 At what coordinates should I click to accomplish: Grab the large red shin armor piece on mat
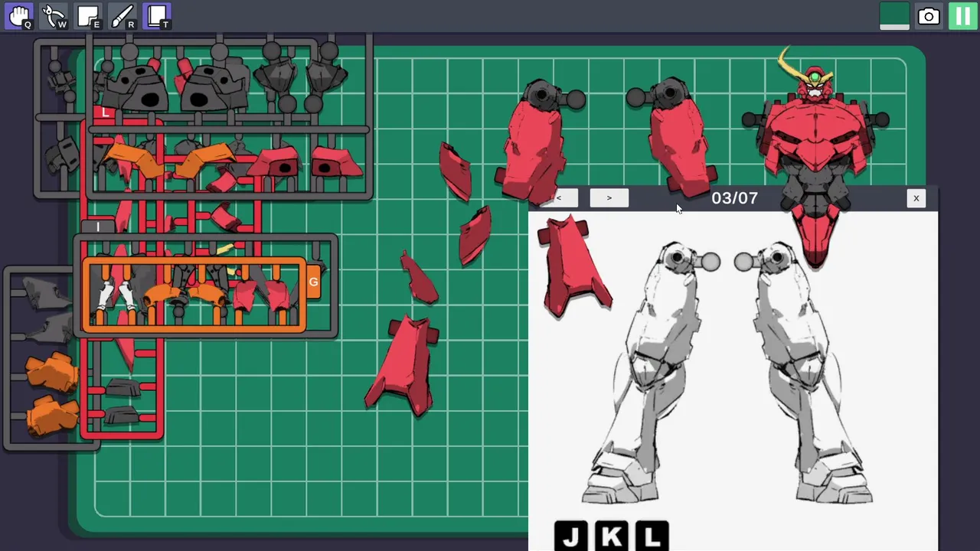[x=403, y=365]
